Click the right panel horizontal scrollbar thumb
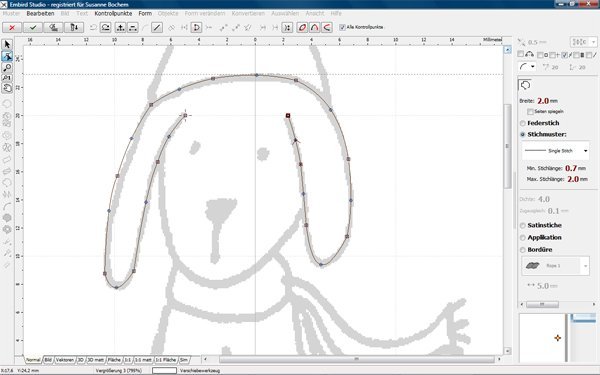 [542, 305]
